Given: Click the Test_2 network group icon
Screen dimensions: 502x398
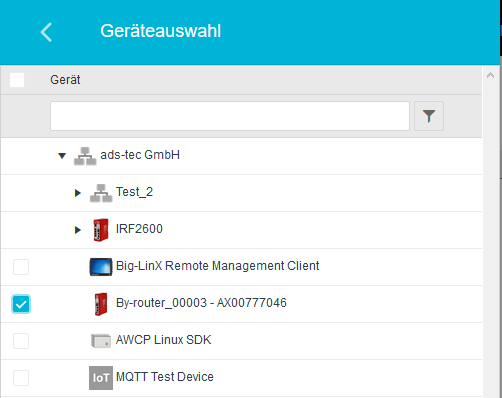Looking at the screenshot, I should tap(101, 193).
